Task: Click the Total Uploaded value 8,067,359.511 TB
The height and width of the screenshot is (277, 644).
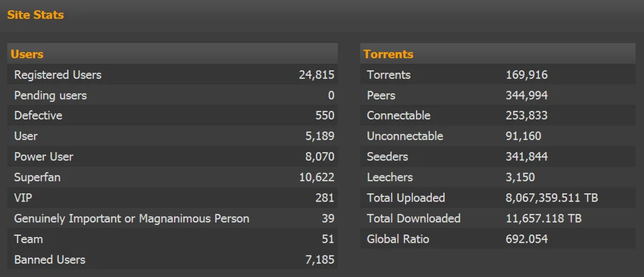Action: (x=552, y=198)
